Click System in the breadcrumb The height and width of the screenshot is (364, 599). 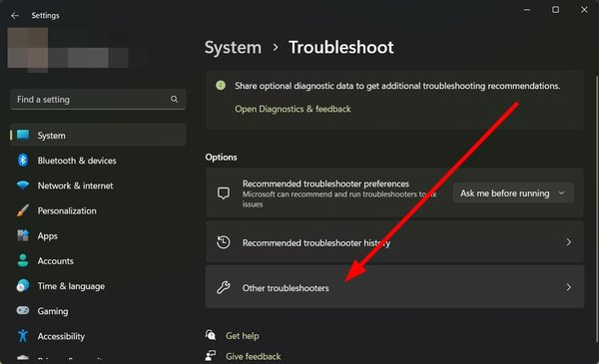pos(233,48)
